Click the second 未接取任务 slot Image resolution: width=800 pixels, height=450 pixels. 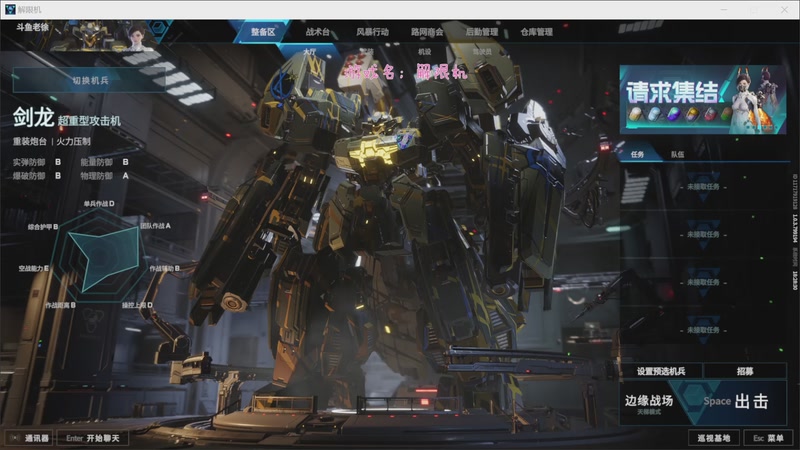(x=703, y=234)
